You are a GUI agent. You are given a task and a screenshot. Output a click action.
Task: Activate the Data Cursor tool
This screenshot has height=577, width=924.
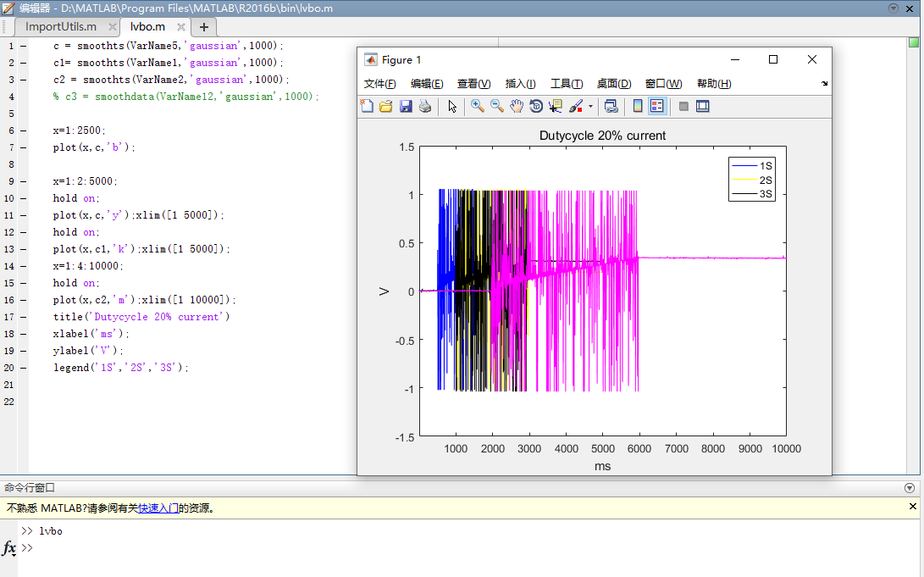tap(555, 106)
